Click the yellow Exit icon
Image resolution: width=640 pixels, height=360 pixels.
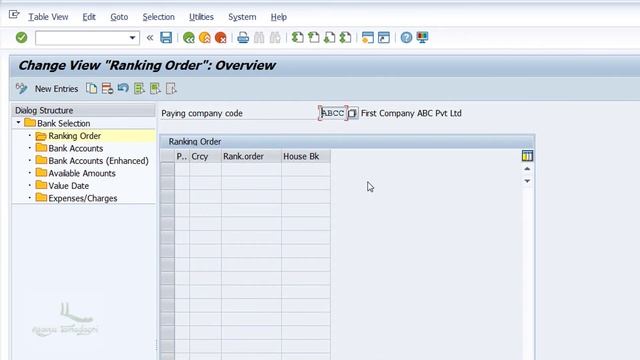pos(204,38)
